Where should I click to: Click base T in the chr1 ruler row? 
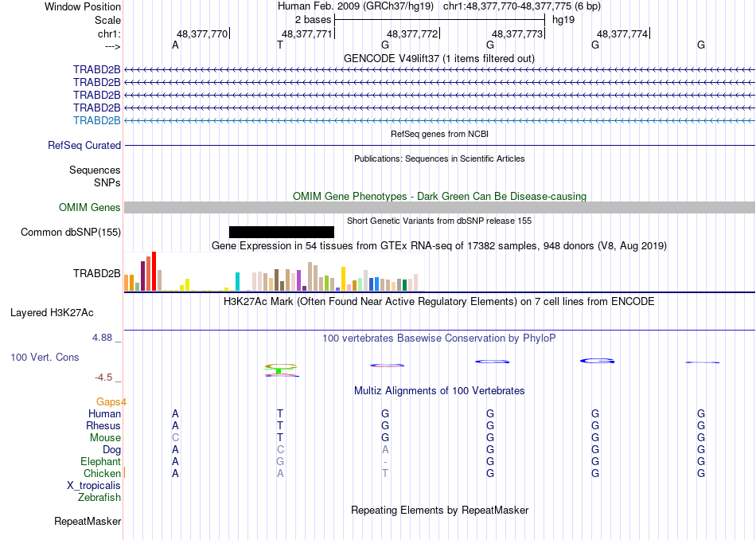pos(280,45)
